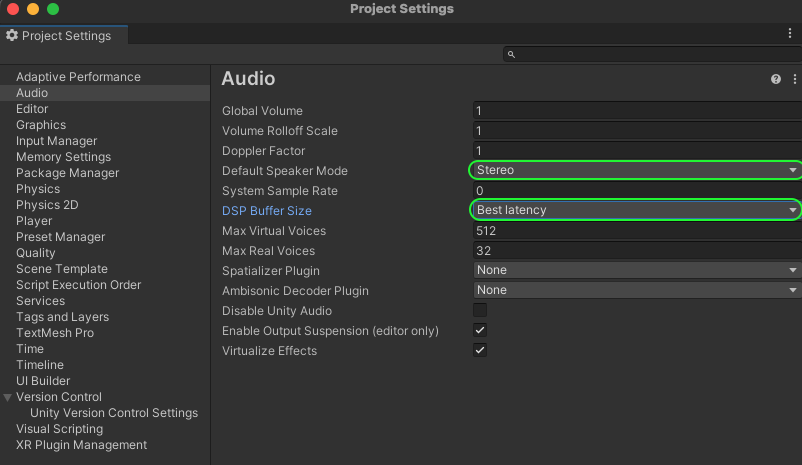Open the Audio help documentation icon
Viewport: 802px width, 465px height.
point(775,79)
